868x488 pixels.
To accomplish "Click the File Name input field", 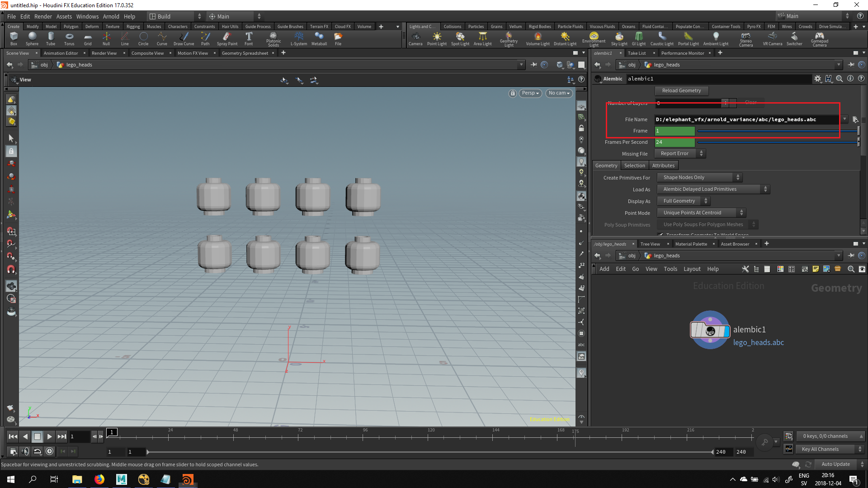I will [748, 119].
